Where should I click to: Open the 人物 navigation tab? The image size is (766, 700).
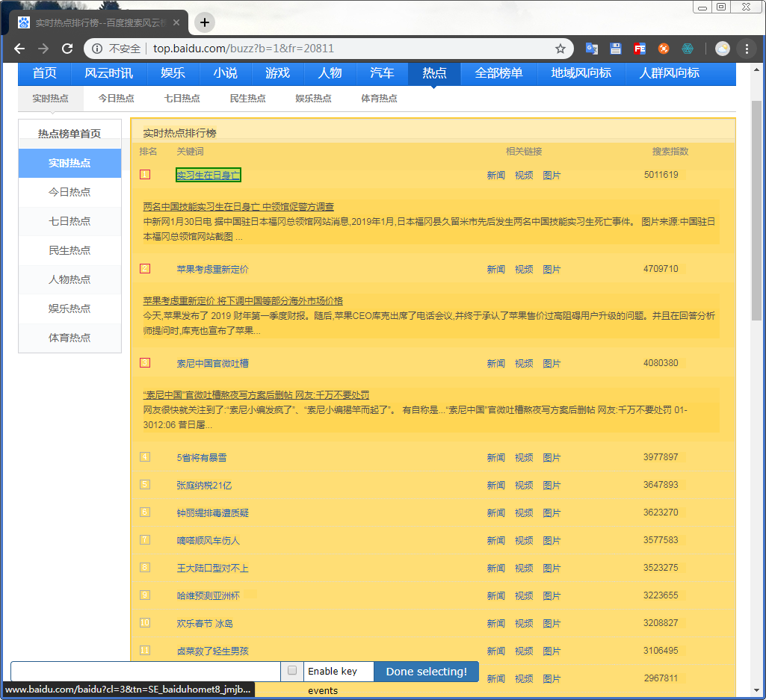(330, 73)
